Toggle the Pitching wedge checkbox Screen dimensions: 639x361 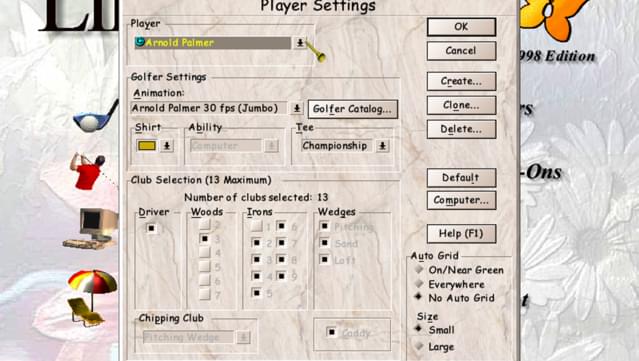[324, 226]
